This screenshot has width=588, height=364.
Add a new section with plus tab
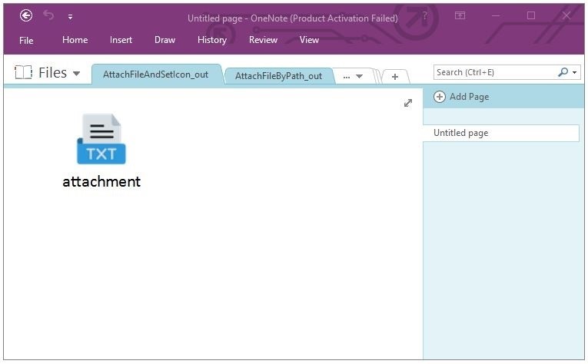click(394, 76)
